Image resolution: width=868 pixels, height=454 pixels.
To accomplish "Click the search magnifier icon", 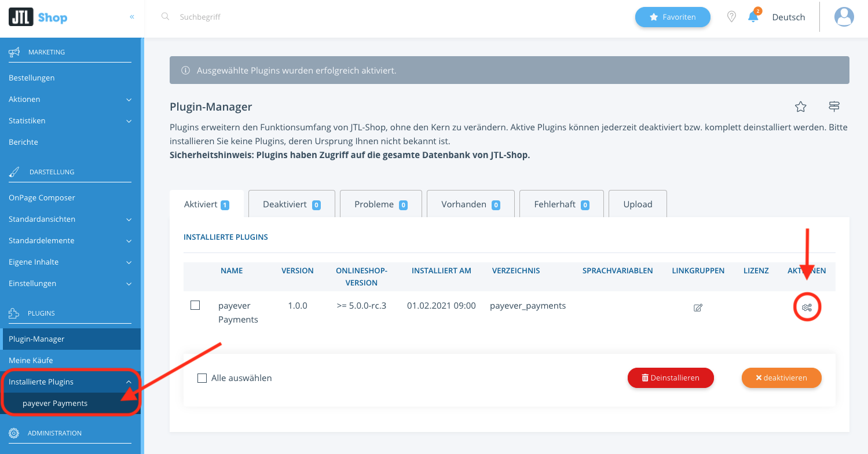I will (166, 17).
